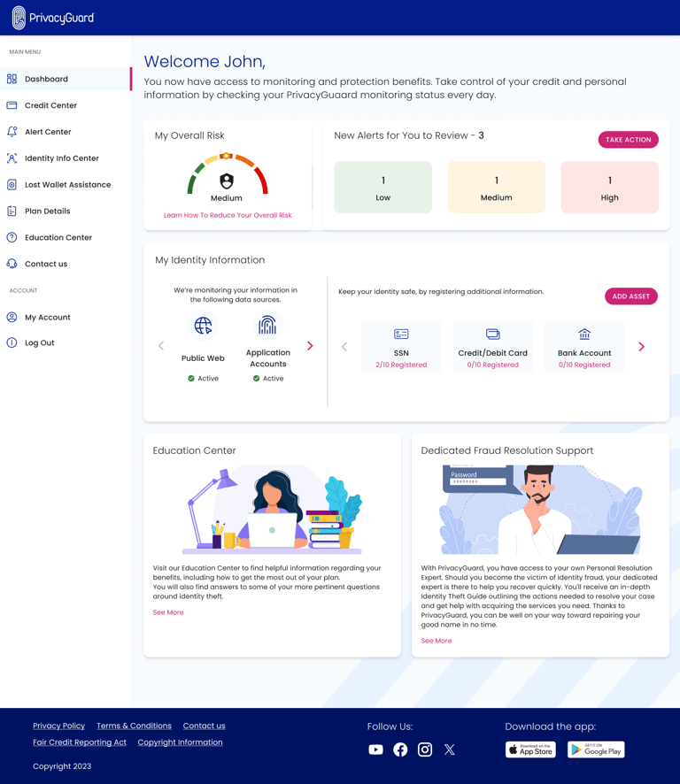Open Contact us footer link
The width and height of the screenshot is (680, 784).
coord(205,726)
